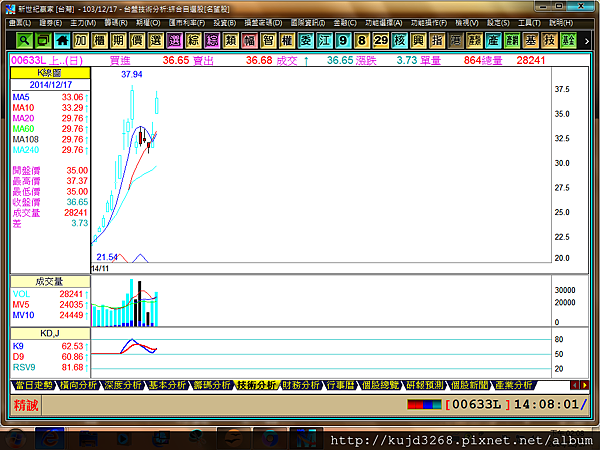
Task: Open the 產業分析 tab
Action: coord(514,385)
